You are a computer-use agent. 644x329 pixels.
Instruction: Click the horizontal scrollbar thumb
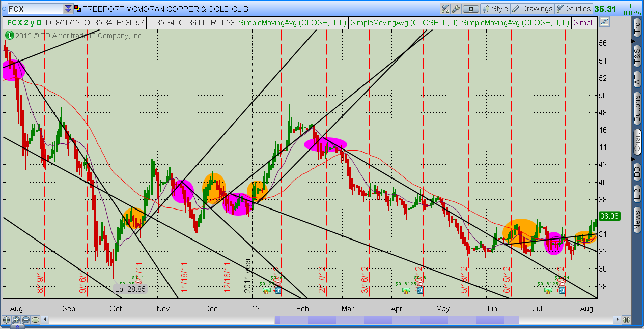click(397, 320)
